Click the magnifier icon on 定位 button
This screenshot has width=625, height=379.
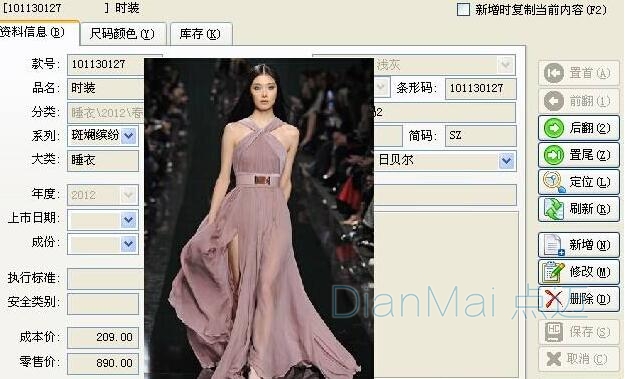click(x=554, y=182)
